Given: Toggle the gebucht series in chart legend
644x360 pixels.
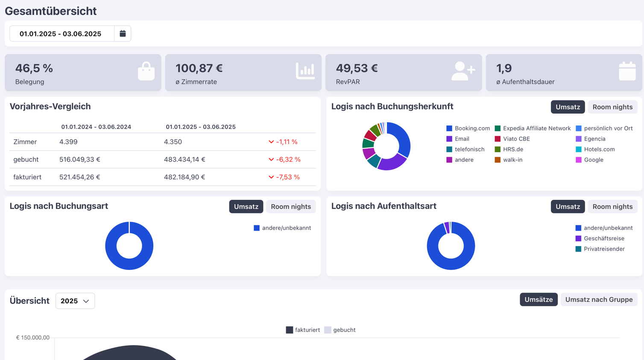Looking at the screenshot, I should pos(340,330).
